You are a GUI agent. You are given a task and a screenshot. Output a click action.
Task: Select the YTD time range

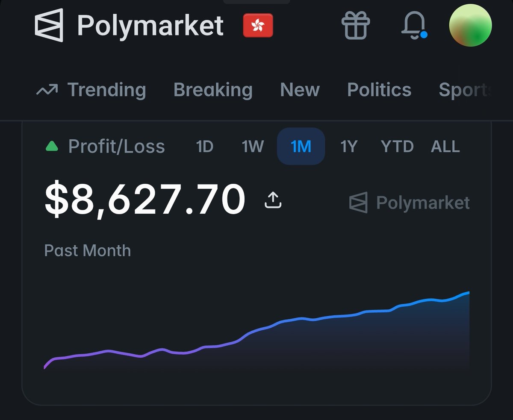click(x=397, y=147)
